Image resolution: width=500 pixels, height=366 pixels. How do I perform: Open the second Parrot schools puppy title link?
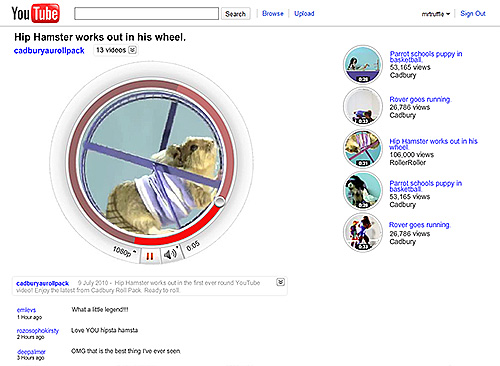[426, 186]
